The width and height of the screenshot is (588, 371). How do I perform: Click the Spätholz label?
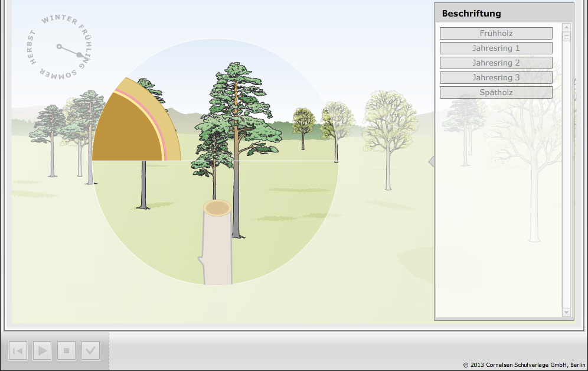(x=496, y=93)
